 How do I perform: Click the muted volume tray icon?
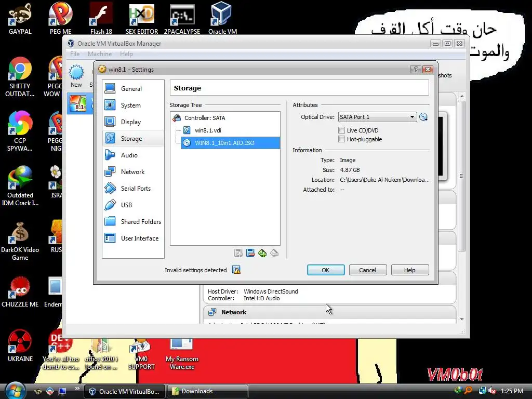491,391
